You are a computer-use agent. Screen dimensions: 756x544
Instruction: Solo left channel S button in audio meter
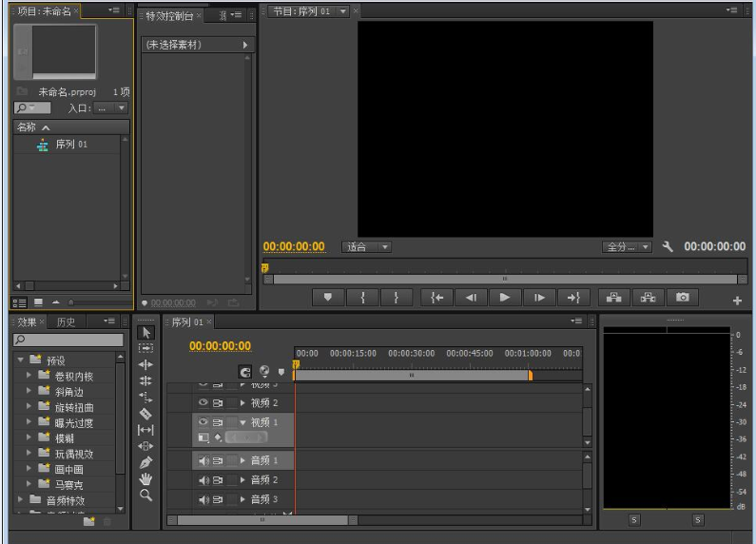coord(634,520)
